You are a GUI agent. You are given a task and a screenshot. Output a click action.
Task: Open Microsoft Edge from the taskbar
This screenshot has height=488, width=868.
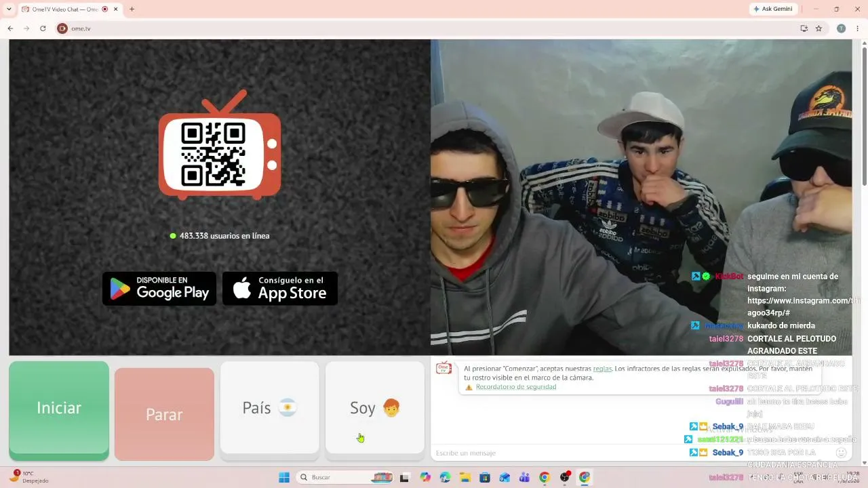point(445,477)
